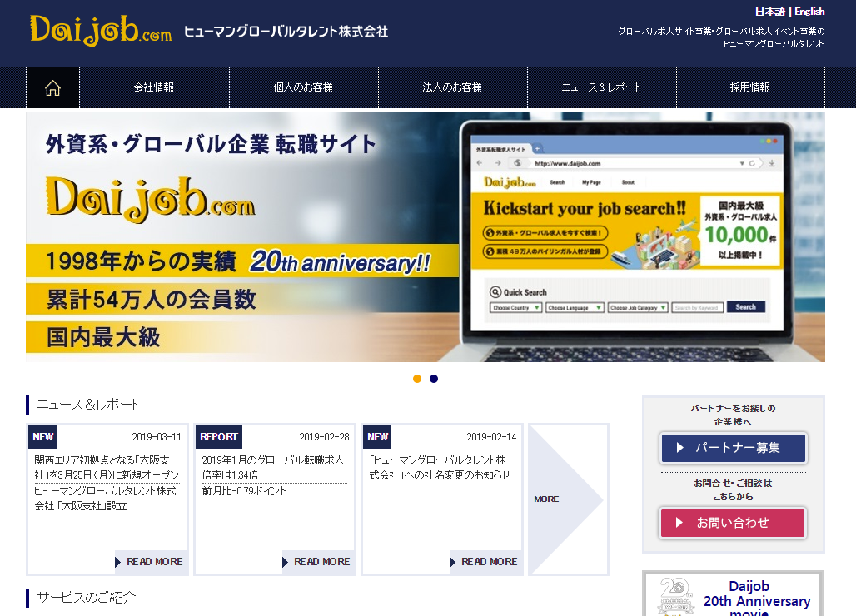
Task: Select the first orange carousel dot
Action: coord(417,379)
